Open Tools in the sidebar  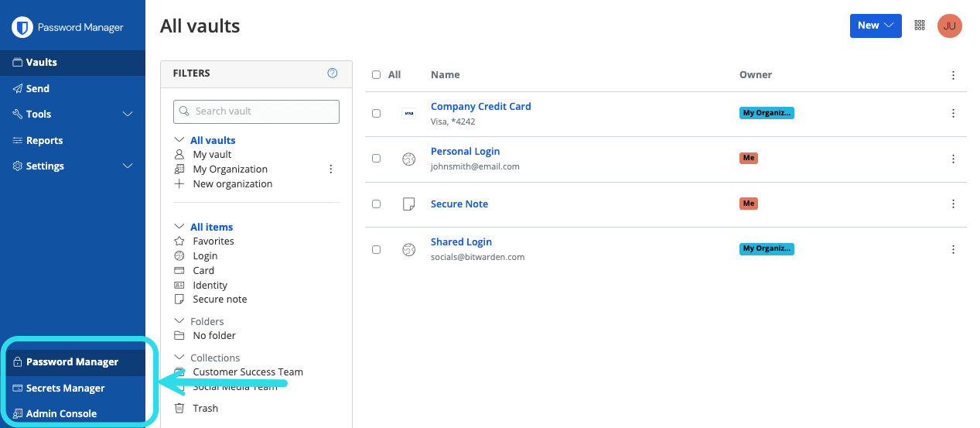click(x=39, y=114)
